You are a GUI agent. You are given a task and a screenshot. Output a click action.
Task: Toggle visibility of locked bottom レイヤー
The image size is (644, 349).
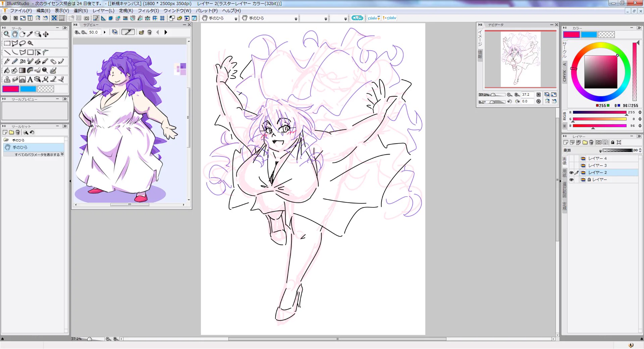[x=572, y=180]
